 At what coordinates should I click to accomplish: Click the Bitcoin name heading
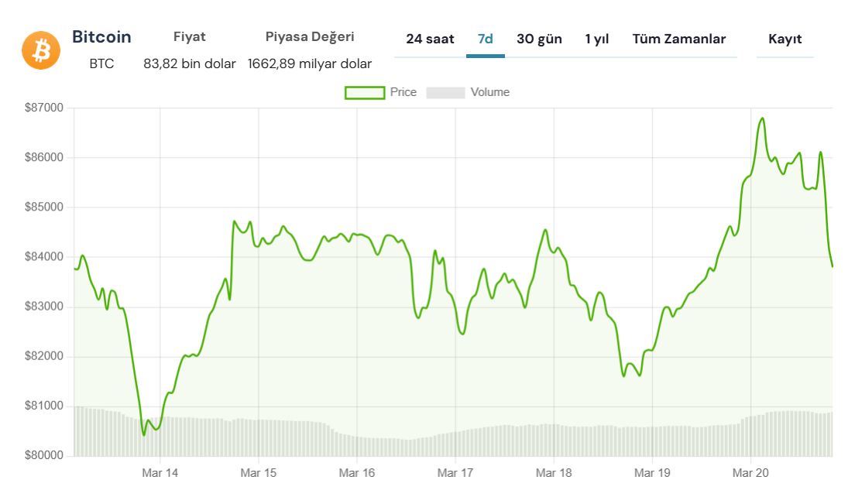click(x=101, y=36)
